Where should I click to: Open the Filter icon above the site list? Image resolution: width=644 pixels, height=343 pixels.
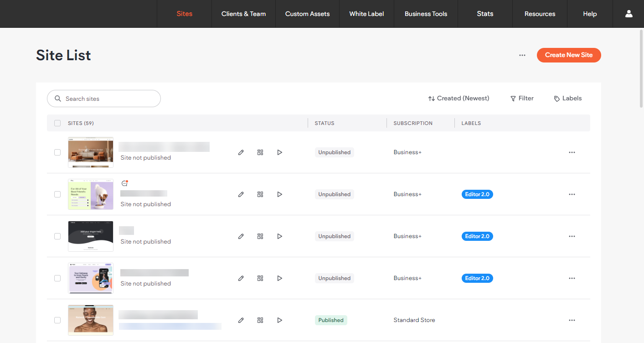[x=514, y=98]
